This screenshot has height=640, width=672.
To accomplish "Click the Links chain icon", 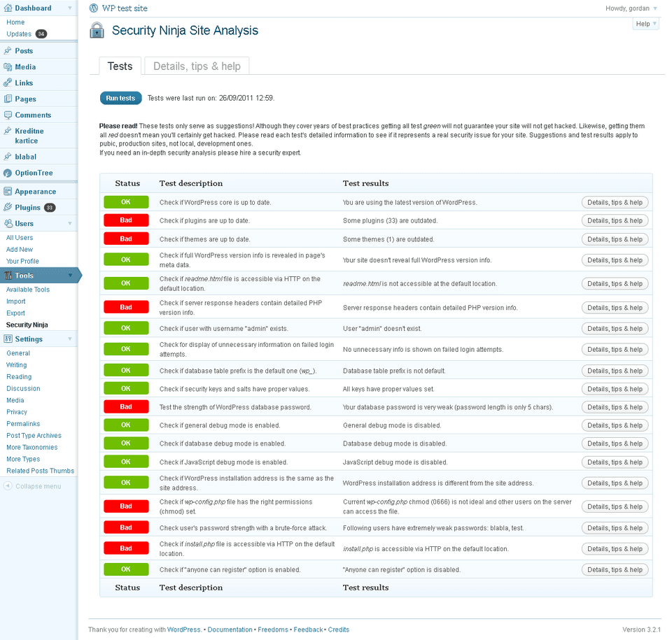I will (x=8, y=83).
